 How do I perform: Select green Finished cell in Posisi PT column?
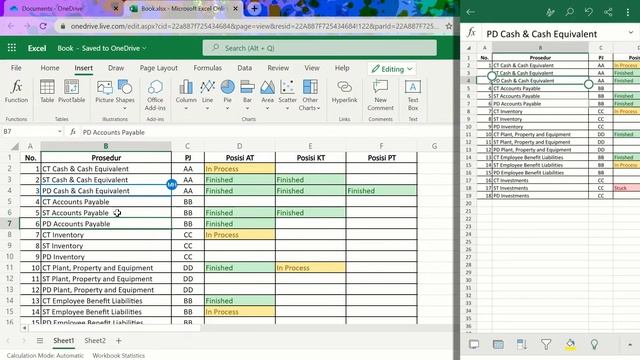(x=381, y=191)
